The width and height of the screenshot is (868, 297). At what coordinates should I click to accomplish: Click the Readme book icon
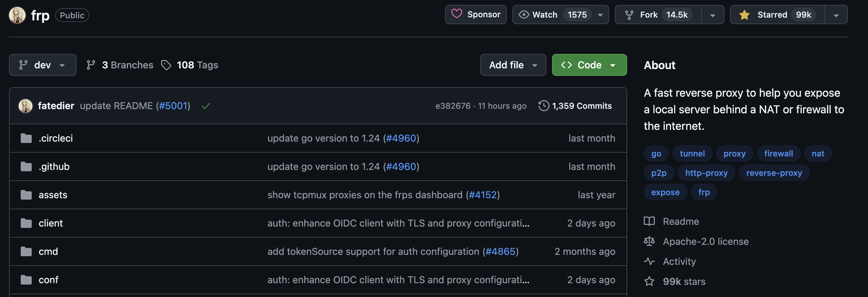click(649, 221)
